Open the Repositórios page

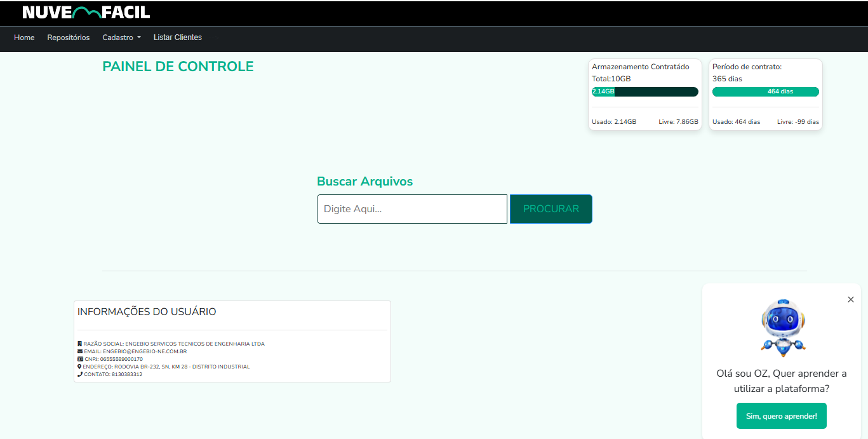coord(69,37)
